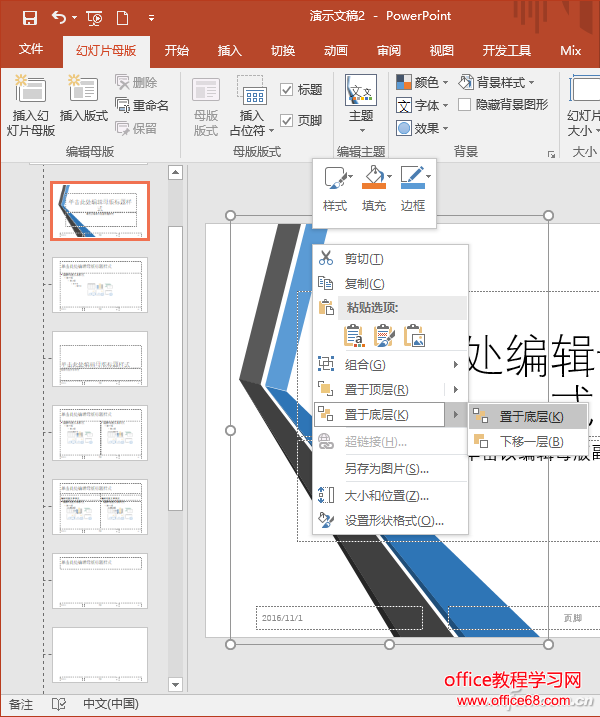Select Send to Back (置于底层) in submenu

(530, 417)
